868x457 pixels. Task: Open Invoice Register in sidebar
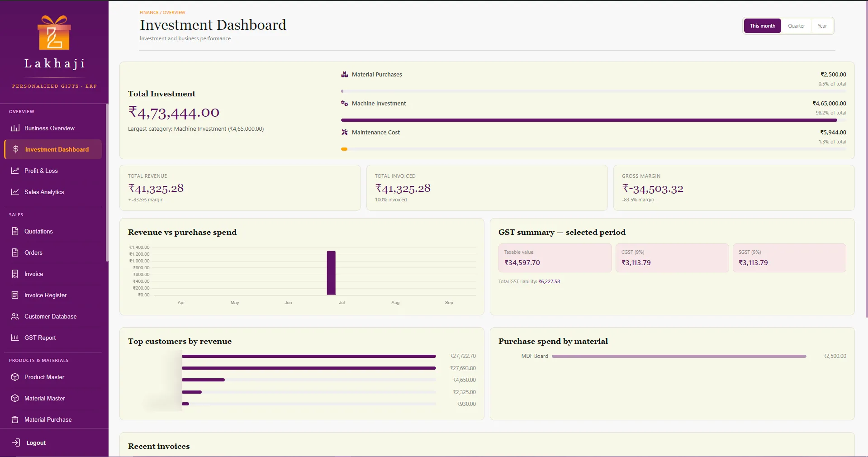[53, 295]
